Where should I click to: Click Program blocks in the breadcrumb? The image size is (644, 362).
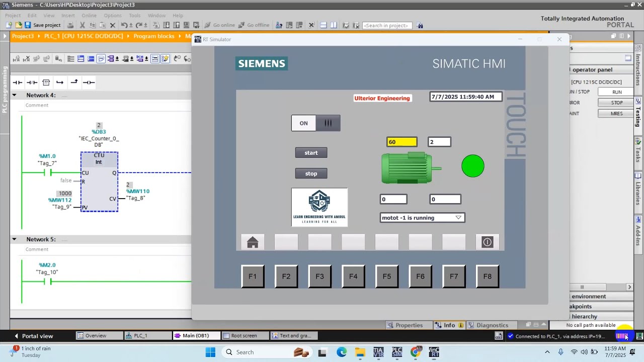[x=154, y=36]
